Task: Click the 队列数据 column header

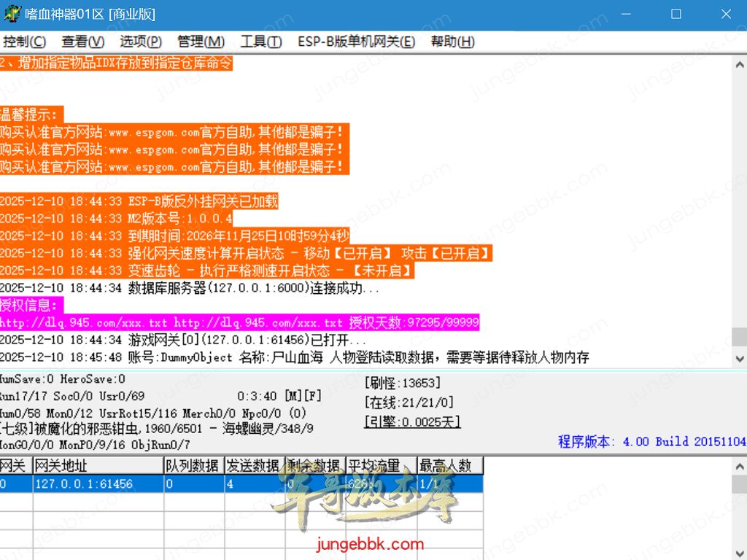Action: (x=193, y=466)
